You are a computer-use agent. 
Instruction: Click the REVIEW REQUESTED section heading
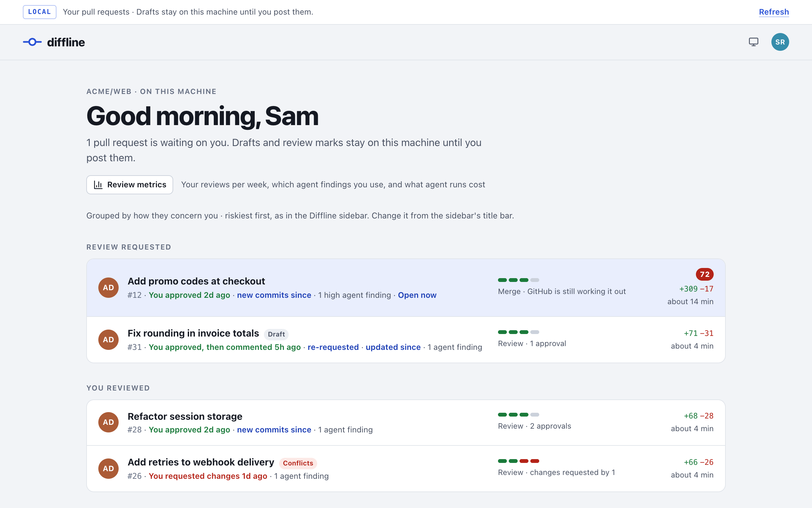[129, 247]
